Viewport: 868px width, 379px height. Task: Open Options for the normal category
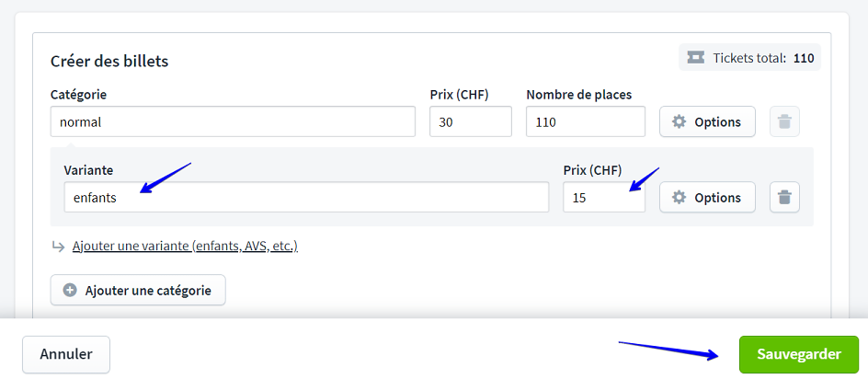click(x=707, y=121)
